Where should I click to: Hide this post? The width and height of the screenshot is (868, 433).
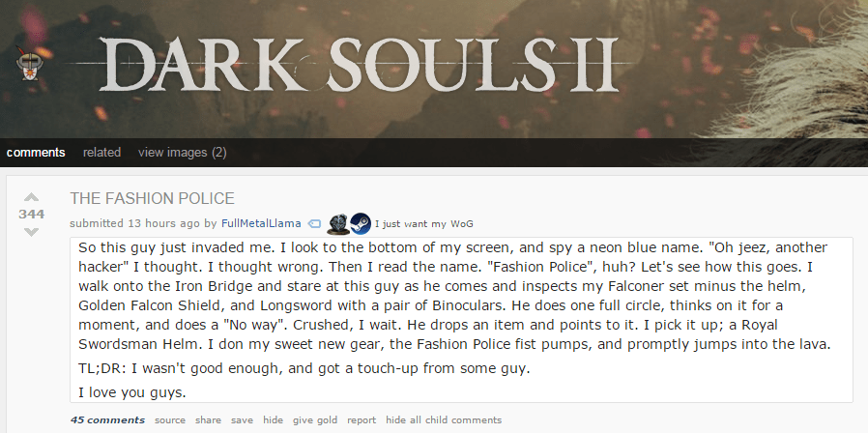pyautogui.click(x=273, y=420)
